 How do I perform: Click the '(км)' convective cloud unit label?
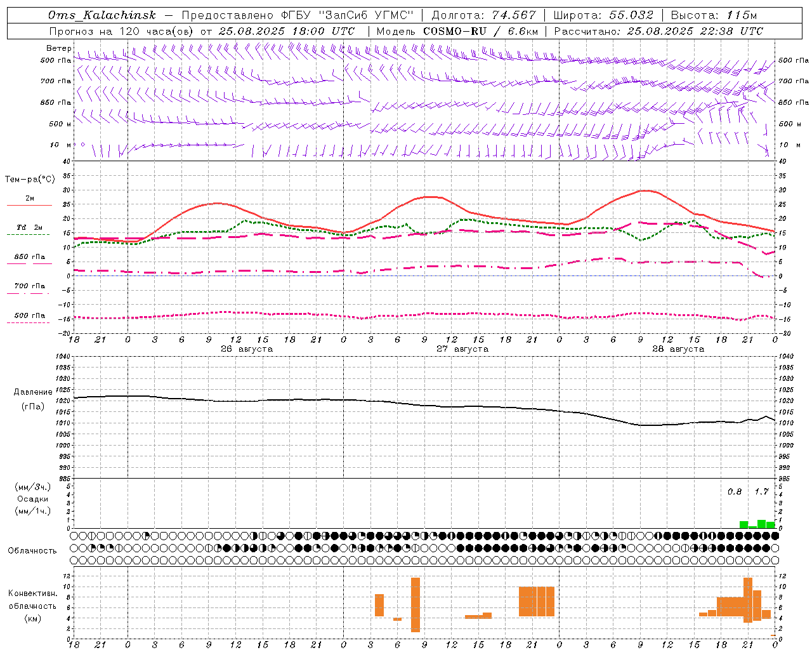[x=33, y=618]
